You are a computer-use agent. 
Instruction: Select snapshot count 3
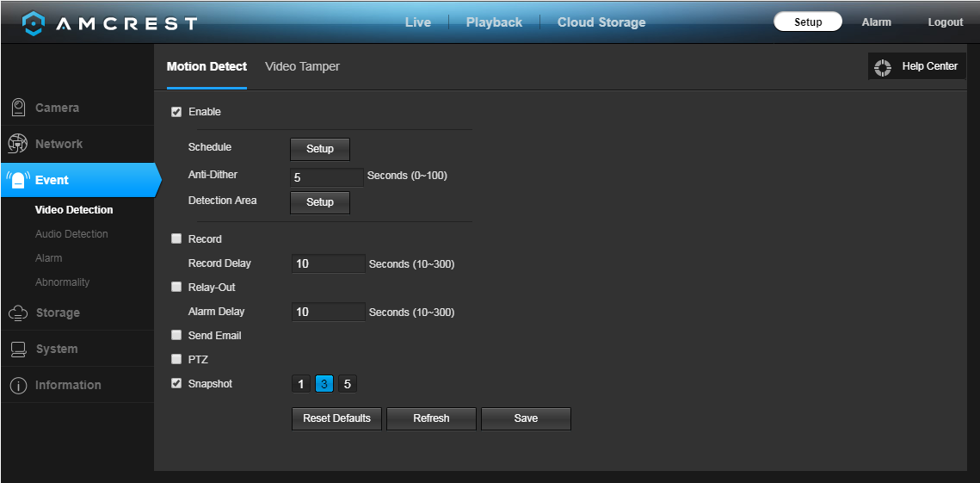324,384
